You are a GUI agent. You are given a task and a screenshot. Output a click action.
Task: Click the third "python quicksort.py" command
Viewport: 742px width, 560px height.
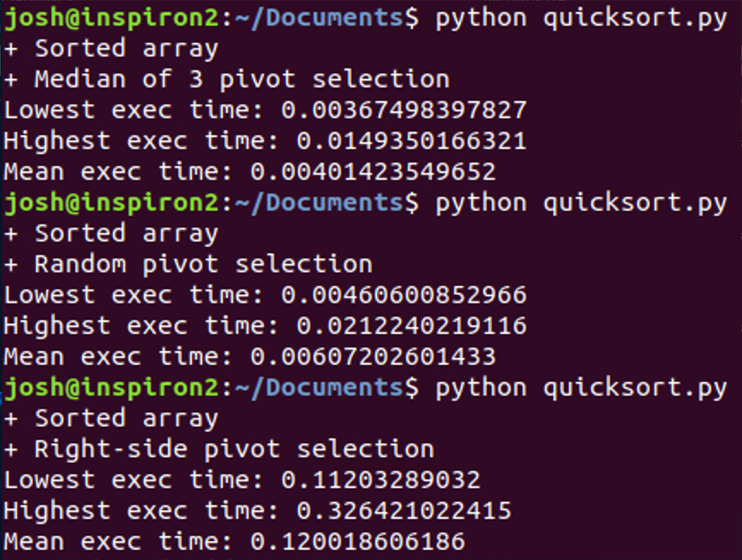click(x=581, y=388)
